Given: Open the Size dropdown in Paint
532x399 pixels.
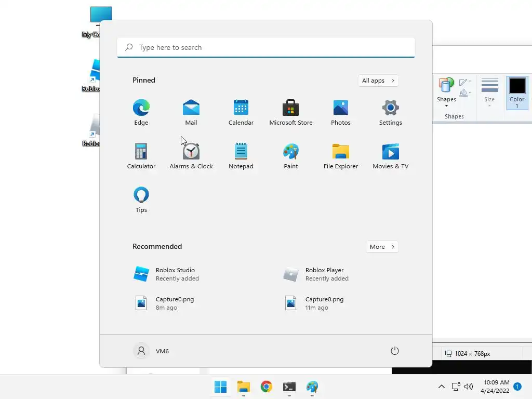Looking at the screenshot, I should (x=489, y=92).
